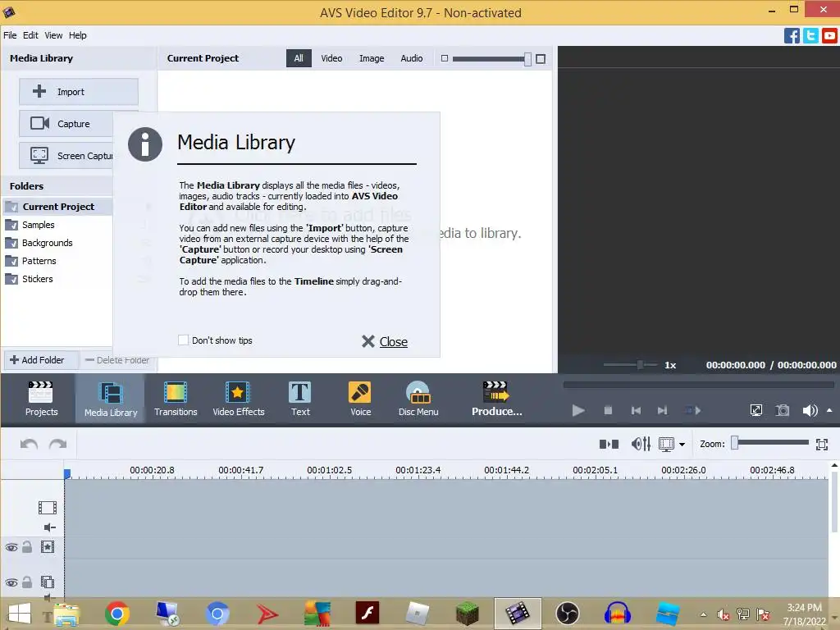Take a snapshot with camera icon
Screen dimensions: 840x630
(782, 410)
